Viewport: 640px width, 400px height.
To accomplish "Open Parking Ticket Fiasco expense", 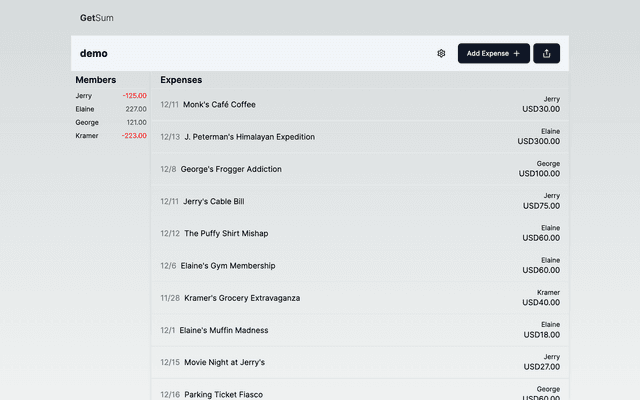I will point(223,394).
